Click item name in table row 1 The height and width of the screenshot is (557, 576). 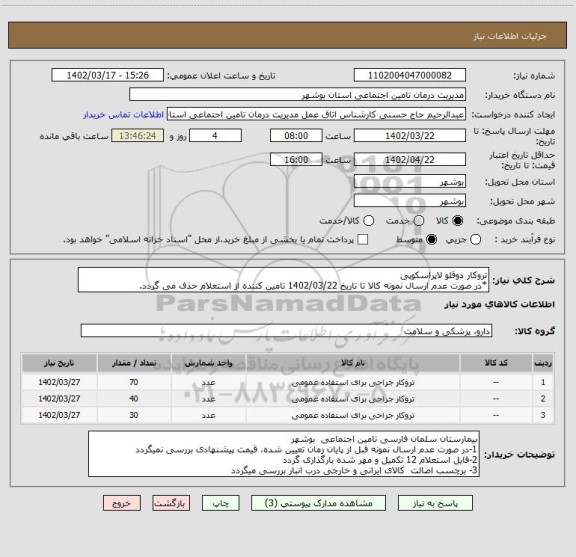[353, 382]
